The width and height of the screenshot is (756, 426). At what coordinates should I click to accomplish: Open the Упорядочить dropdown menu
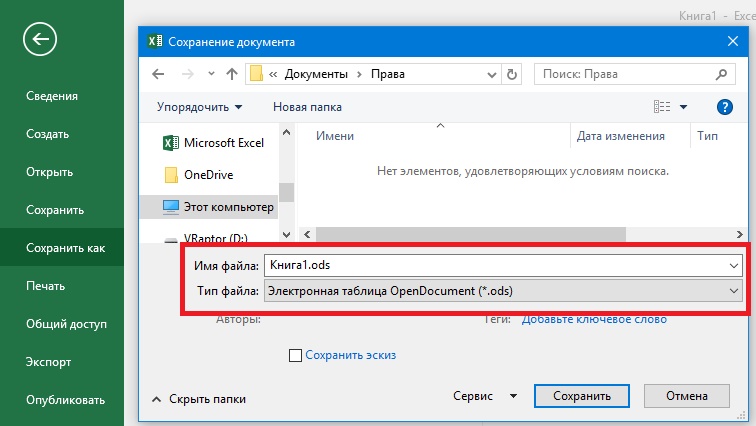[199, 107]
